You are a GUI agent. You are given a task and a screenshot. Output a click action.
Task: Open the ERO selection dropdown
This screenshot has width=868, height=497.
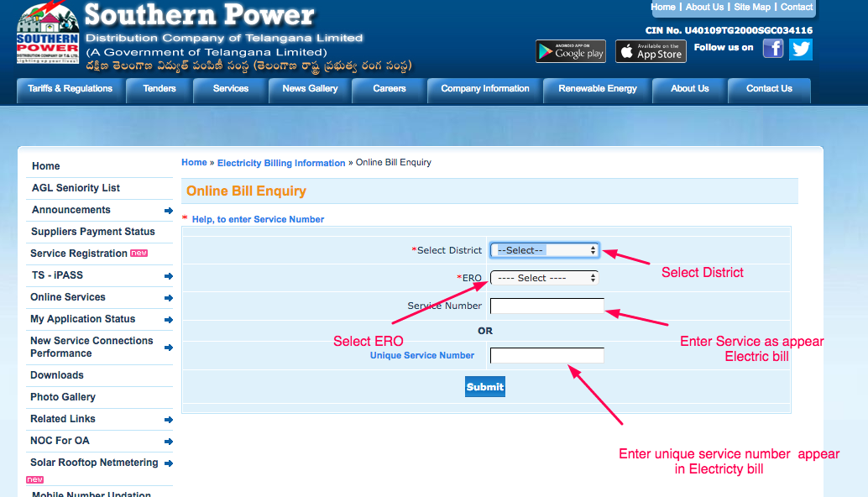544,277
